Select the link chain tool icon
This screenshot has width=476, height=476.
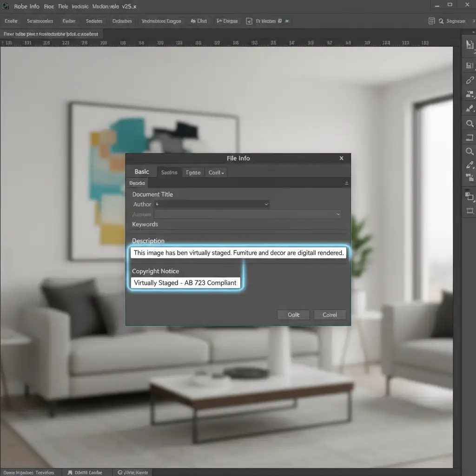[x=469, y=80]
